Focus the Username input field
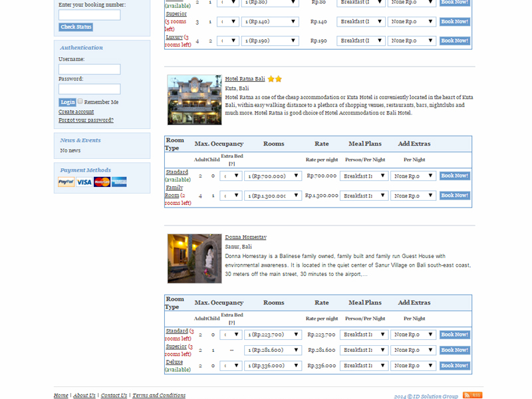The height and width of the screenshot is (399, 532). tap(89, 69)
